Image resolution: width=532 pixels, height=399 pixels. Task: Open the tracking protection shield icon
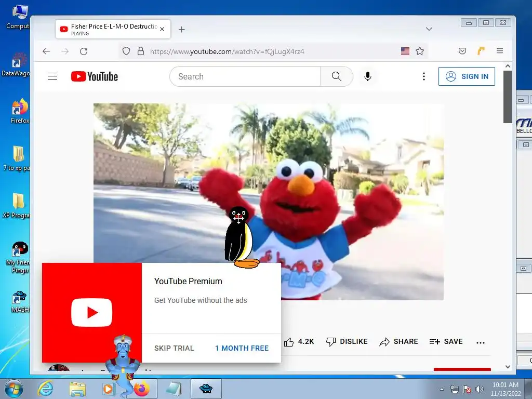126,51
